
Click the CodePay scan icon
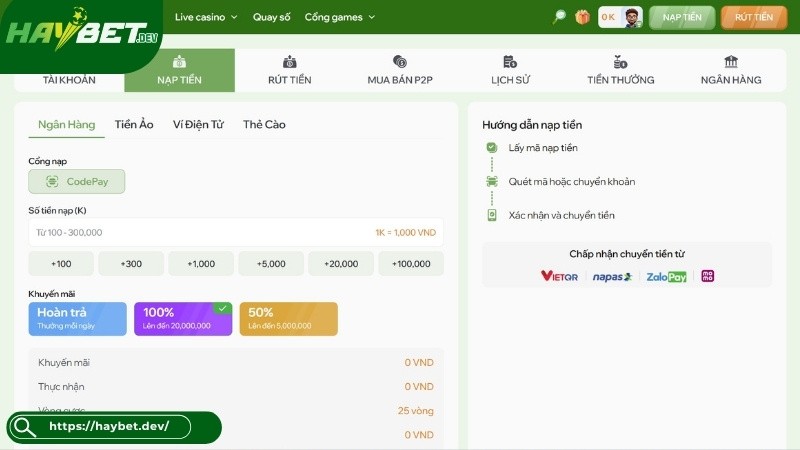[x=52, y=181]
